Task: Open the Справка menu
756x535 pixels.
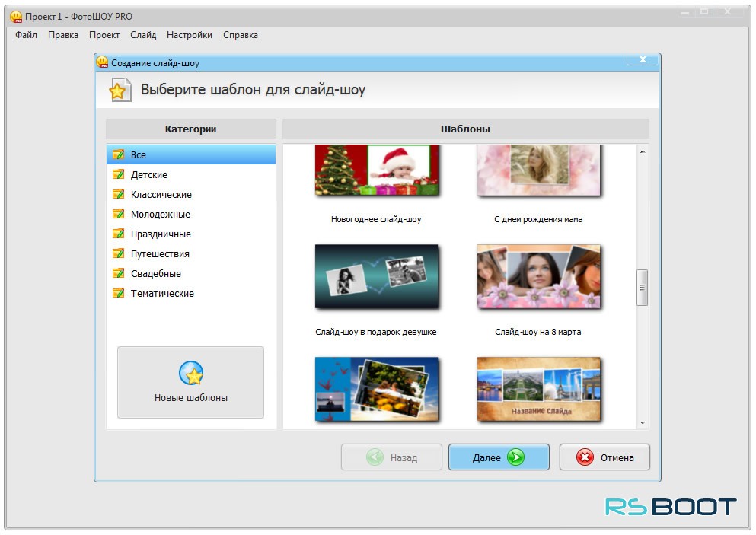Action: [241, 35]
